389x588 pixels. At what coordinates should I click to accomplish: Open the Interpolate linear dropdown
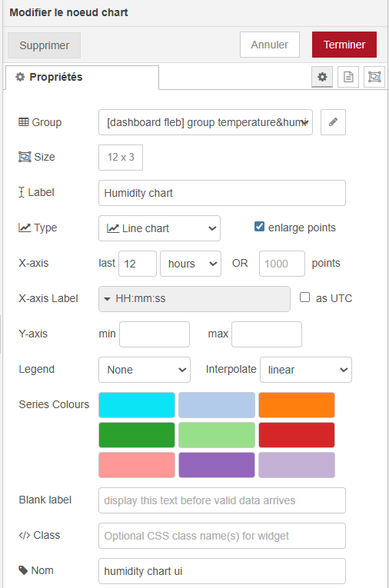coord(306,370)
